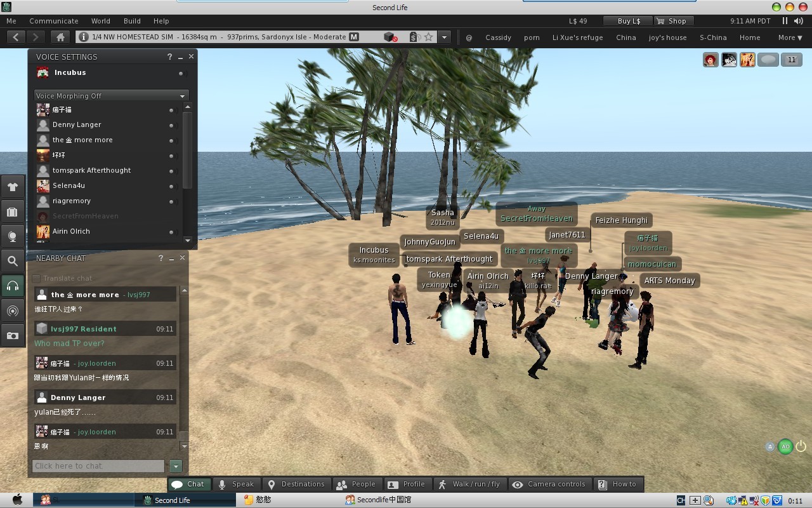Open the Inventory suitcase sidebar icon

(x=13, y=211)
